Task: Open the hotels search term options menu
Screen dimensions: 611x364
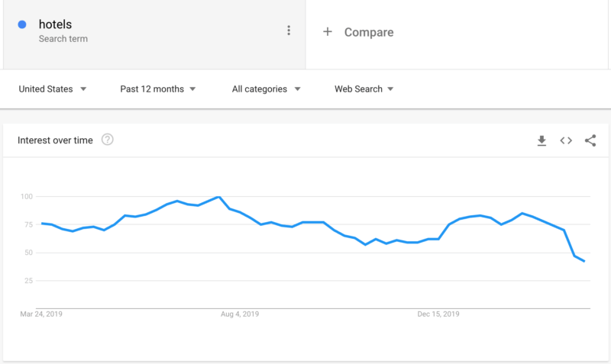Action: click(x=289, y=31)
